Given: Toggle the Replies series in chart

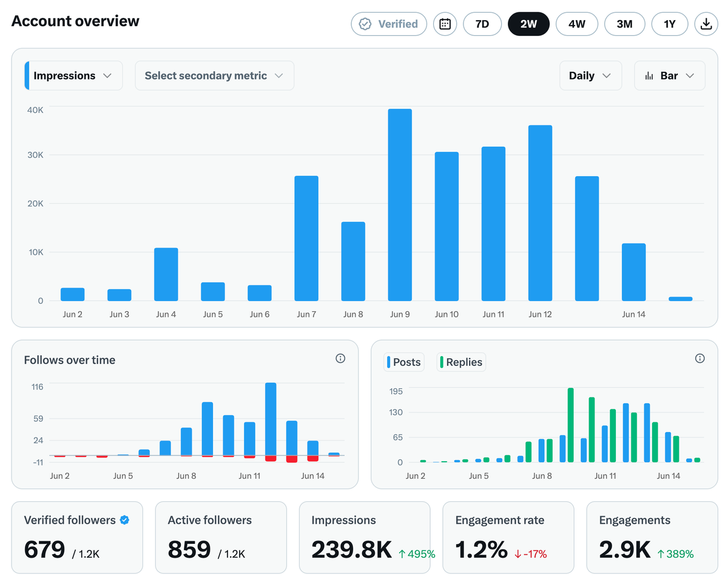Looking at the screenshot, I should pyautogui.click(x=461, y=362).
